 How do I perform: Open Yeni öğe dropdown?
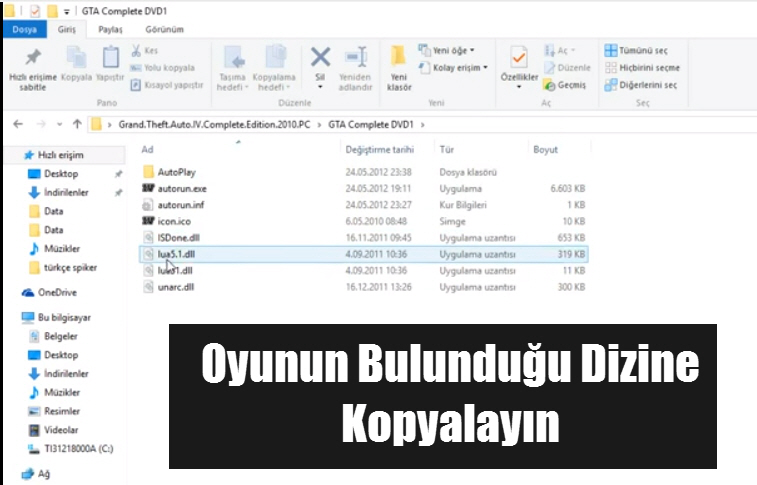point(447,50)
